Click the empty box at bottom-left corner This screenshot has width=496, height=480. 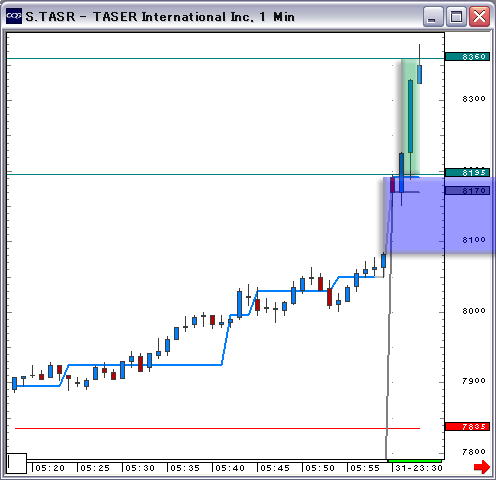pyautogui.click(x=17, y=463)
